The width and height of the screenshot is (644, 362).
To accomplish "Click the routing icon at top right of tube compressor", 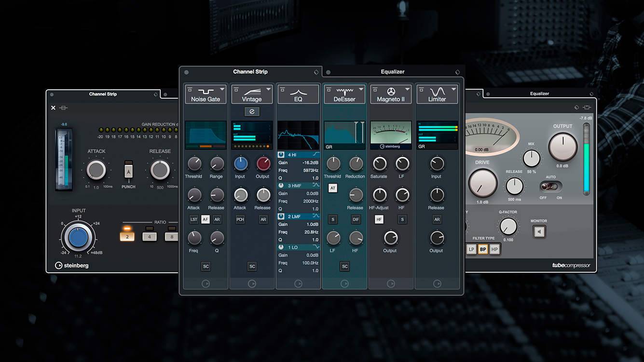I will (587, 107).
